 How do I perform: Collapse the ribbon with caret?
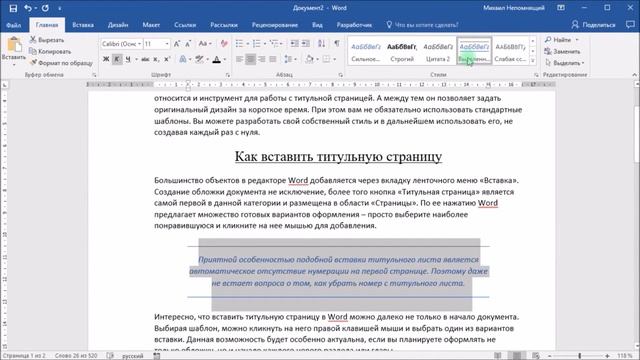(x=634, y=75)
